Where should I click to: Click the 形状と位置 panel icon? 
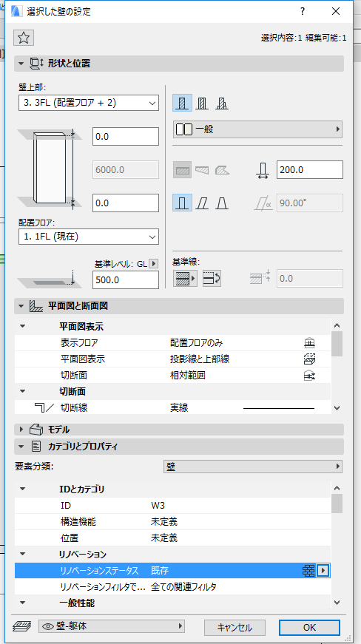(x=37, y=64)
